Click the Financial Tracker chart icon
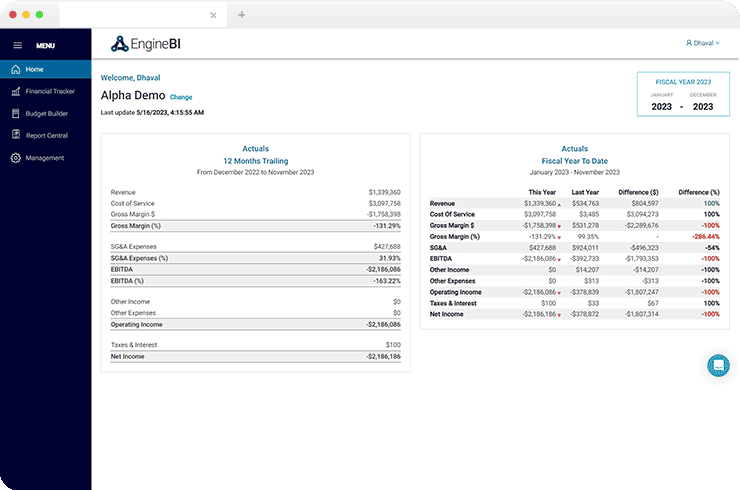The width and height of the screenshot is (740, 490). tap(16, 91)
